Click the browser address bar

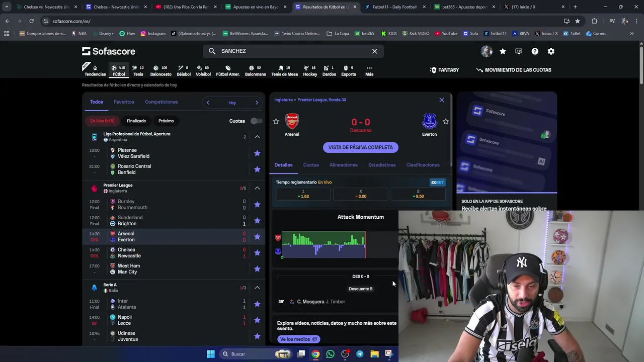tap(302, 21)
